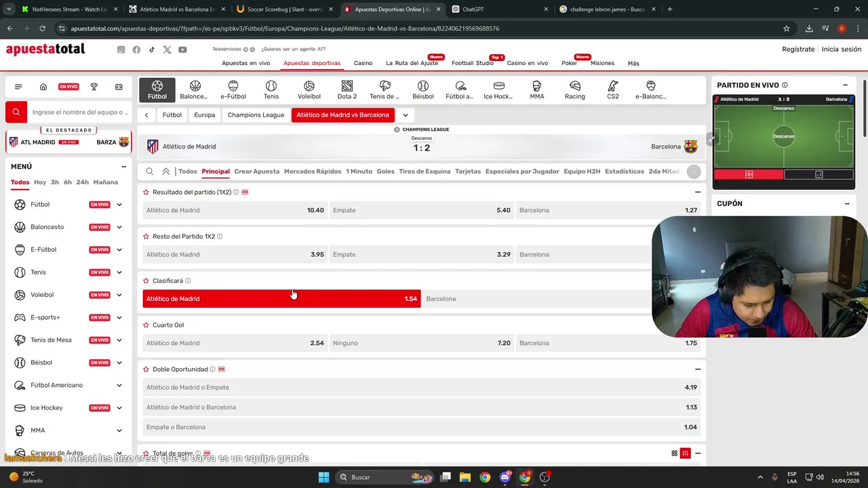Favorite the Resultado del partido market star
The image size is (868, 488).
146,192
